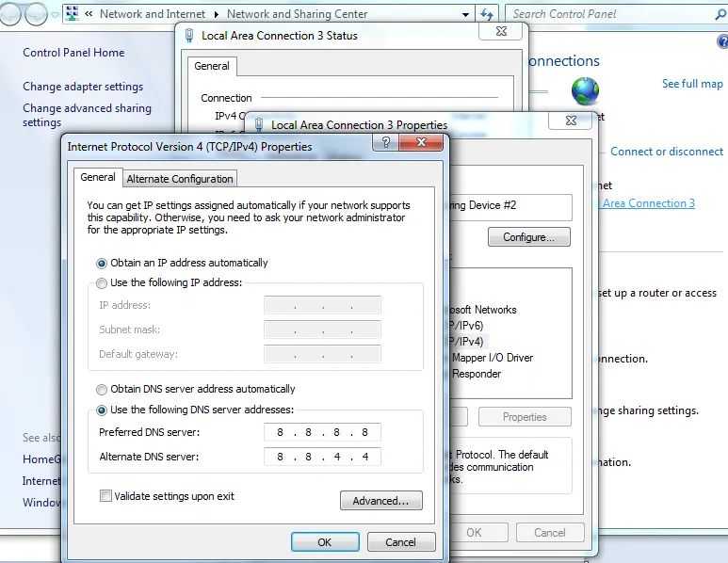Image resolution: width=728 pixels, height=563 pixels.
Task: Expand the recent pages dropdown beside Forward button
Action: 55,14
